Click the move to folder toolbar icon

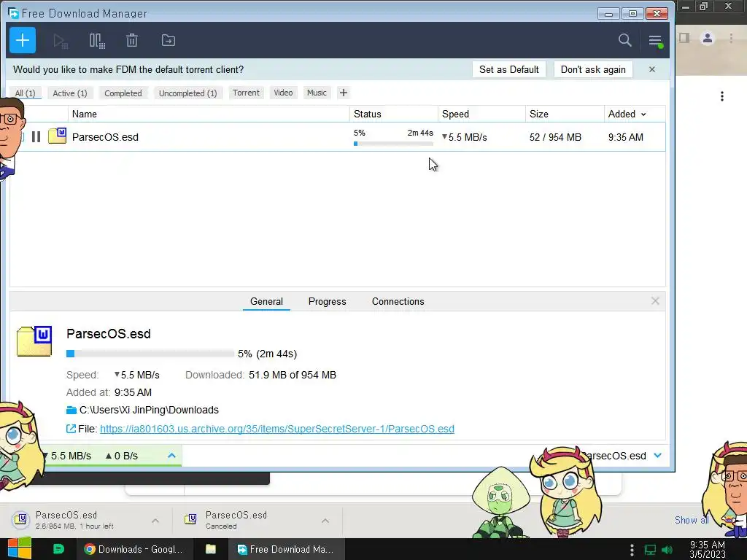[169, 41]
